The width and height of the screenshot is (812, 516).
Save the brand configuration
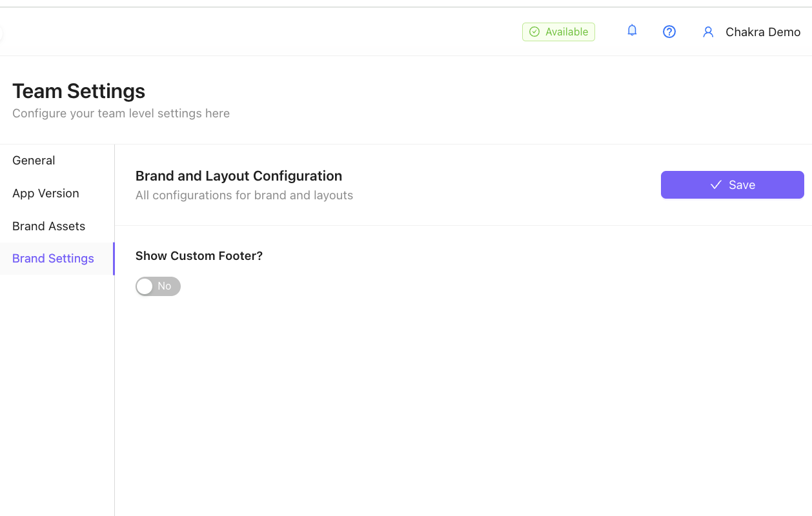pyautogui.click(x=732, y=184)
